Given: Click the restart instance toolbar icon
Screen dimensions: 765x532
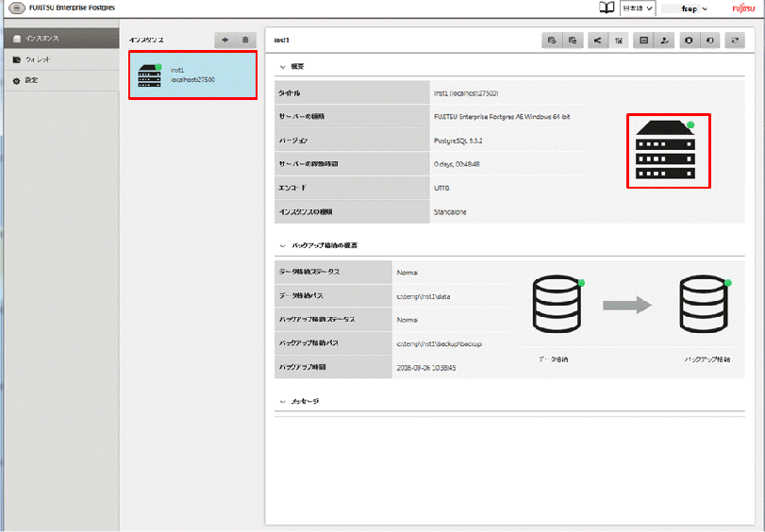Looking at the screenshot, I should click(710, 41).
